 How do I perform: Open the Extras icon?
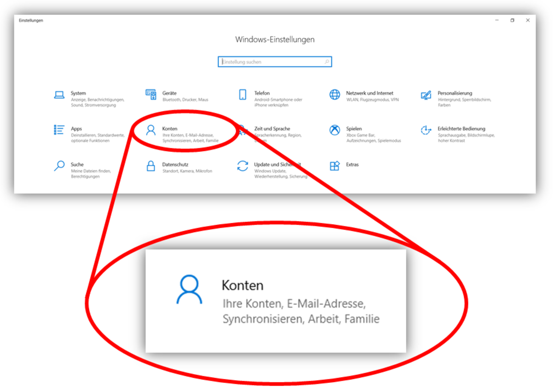(x=335, y=166)
